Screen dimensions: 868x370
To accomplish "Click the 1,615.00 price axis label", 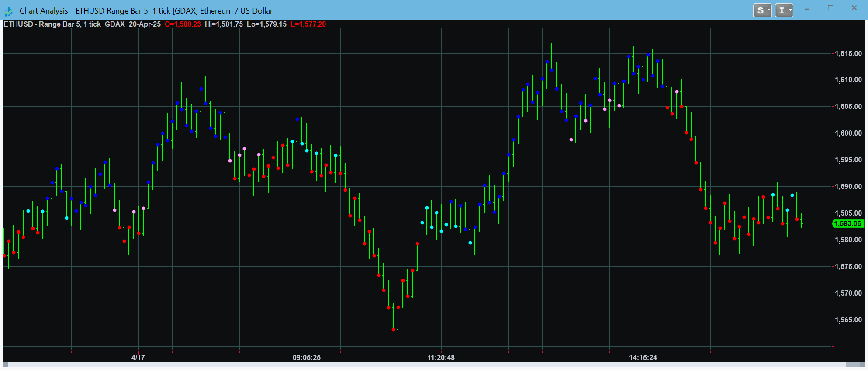I will (x=848, y=54).
